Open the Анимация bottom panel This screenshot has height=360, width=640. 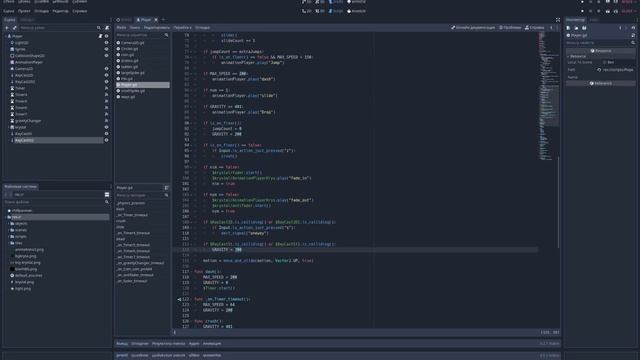pos(212,344)
